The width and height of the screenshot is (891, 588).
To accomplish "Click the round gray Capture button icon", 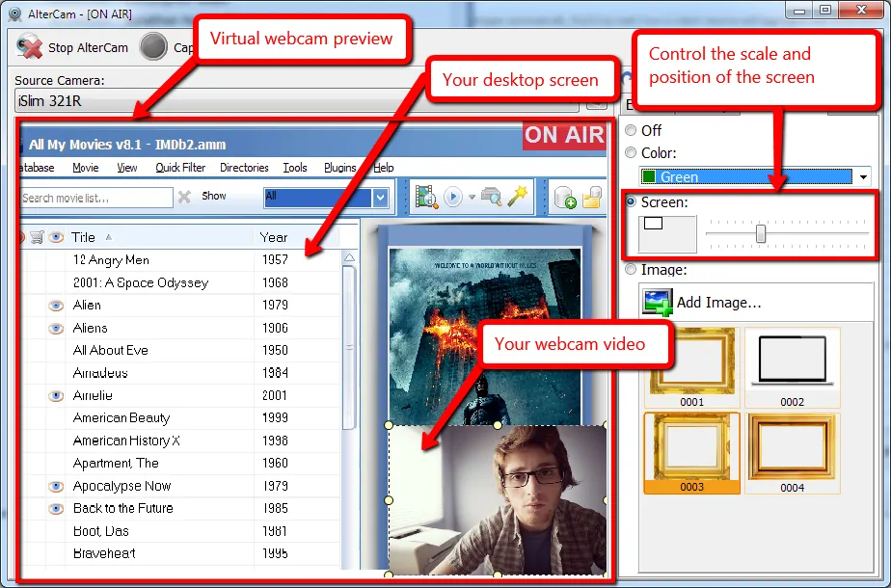I will click(153, 47).
